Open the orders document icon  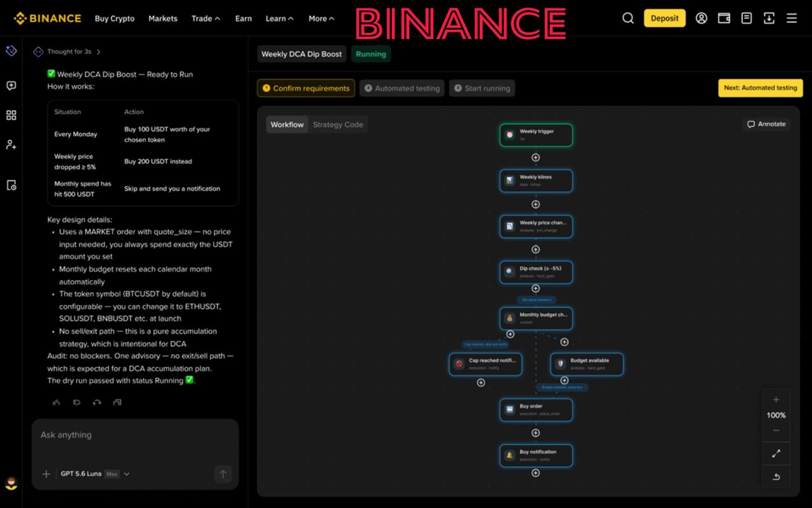coord(747,18)
